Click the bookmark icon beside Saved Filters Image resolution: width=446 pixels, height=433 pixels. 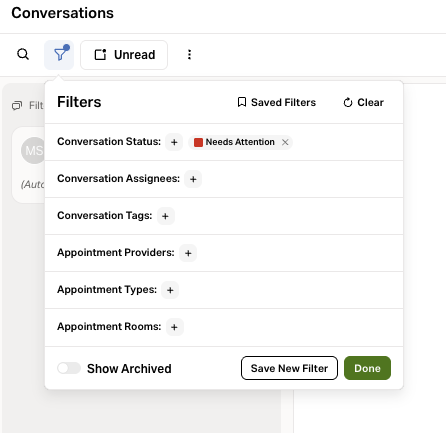click(x=242, y=102)
